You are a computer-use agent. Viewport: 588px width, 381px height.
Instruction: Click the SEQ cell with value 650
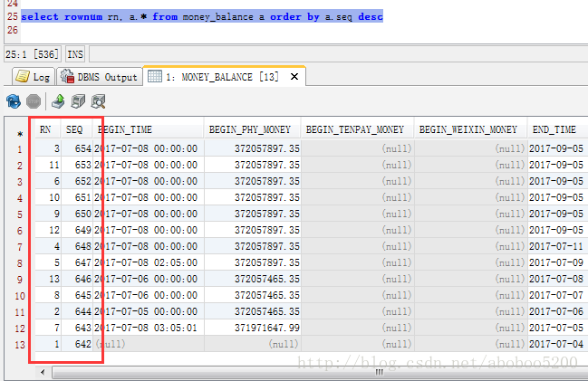tap(76, 214)
